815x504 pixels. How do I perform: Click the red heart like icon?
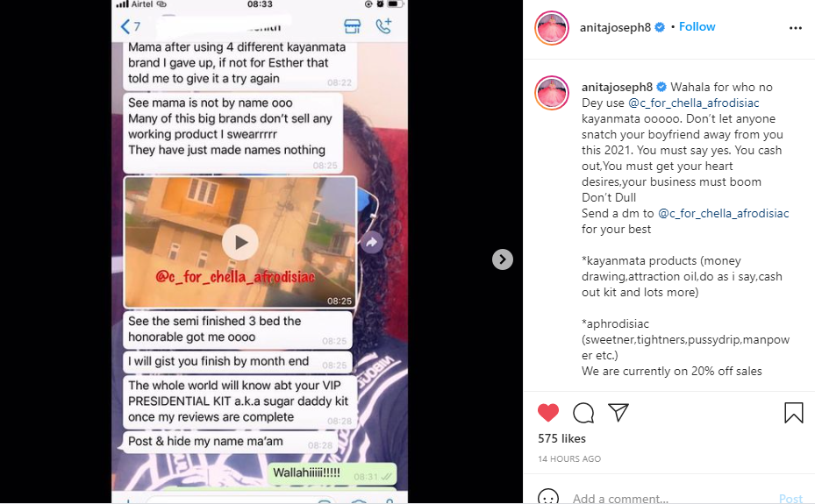click(547, 413)
